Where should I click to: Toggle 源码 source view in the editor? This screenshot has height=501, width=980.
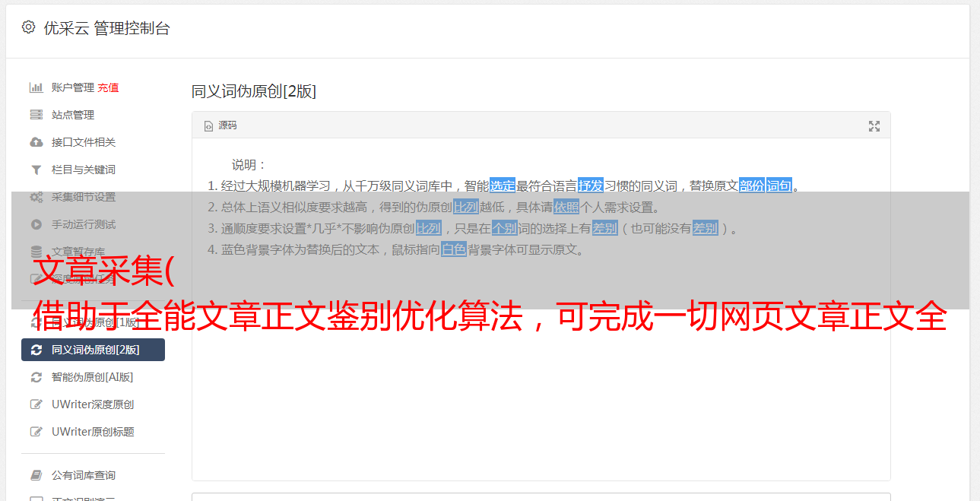point(220,125)
